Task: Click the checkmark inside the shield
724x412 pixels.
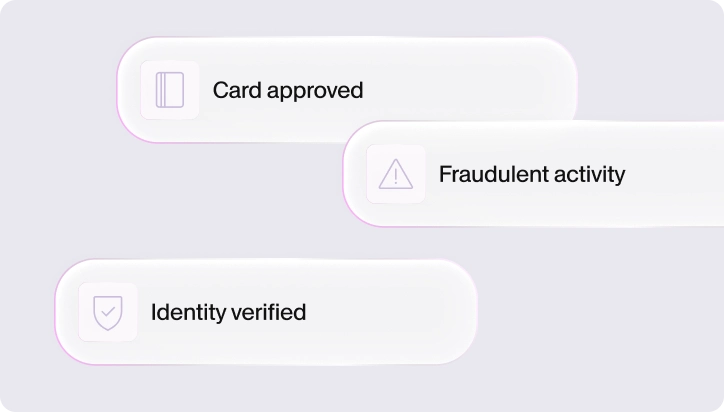Action: (108, 312)
